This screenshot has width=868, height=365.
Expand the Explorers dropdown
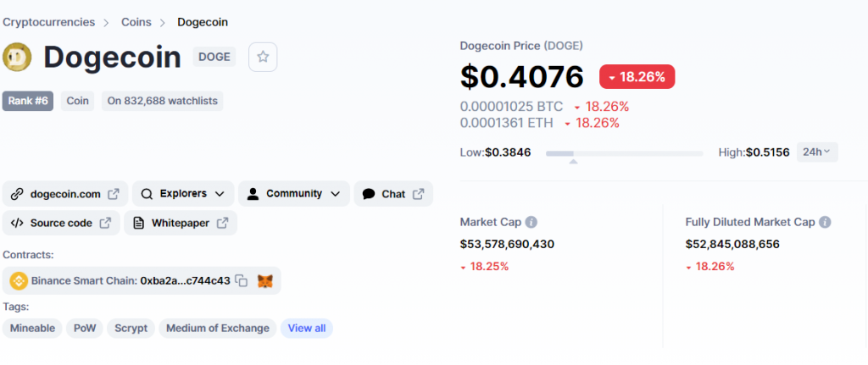point(182,194)
